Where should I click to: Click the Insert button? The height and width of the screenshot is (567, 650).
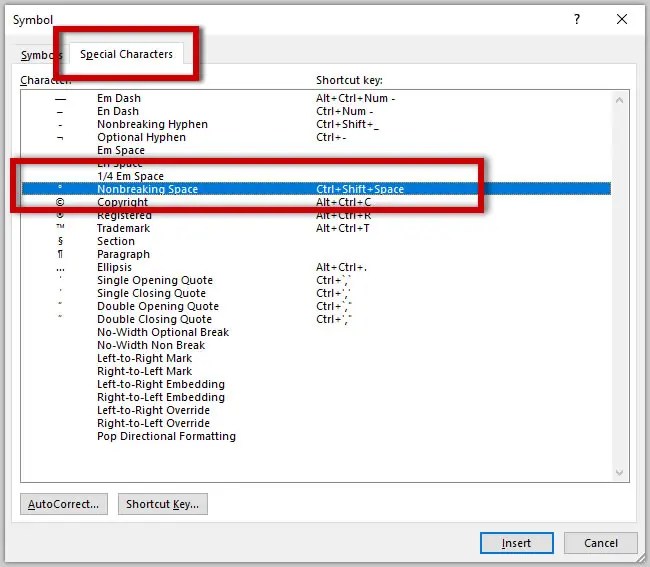pyautogui.click(x=517, y=543)
